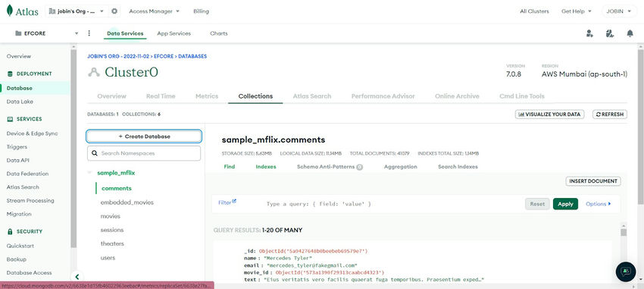The image size is (644, 289).
Task: Expand query Options
Action: [598, 204]
